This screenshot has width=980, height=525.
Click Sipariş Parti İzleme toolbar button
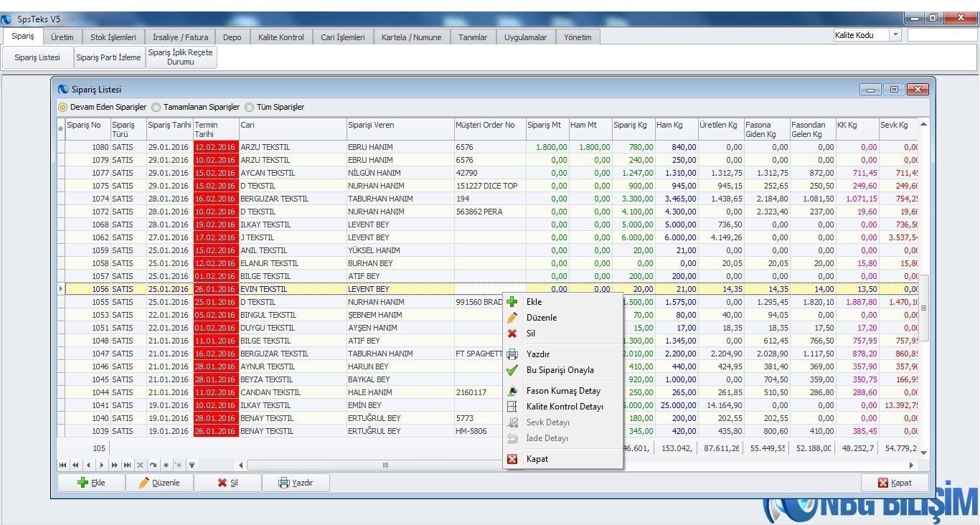click(108, 57)
